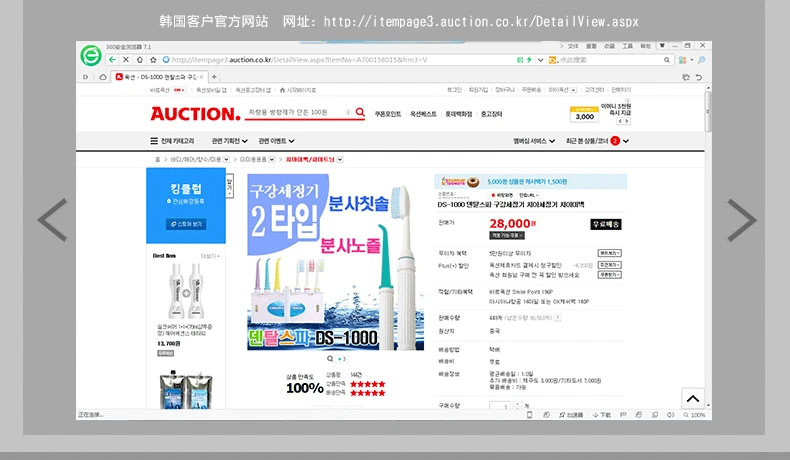Open the 쿠폰포인트 link
Viewport: 790px width, 460px height.
pyautogui.click(x=387, y=114)
